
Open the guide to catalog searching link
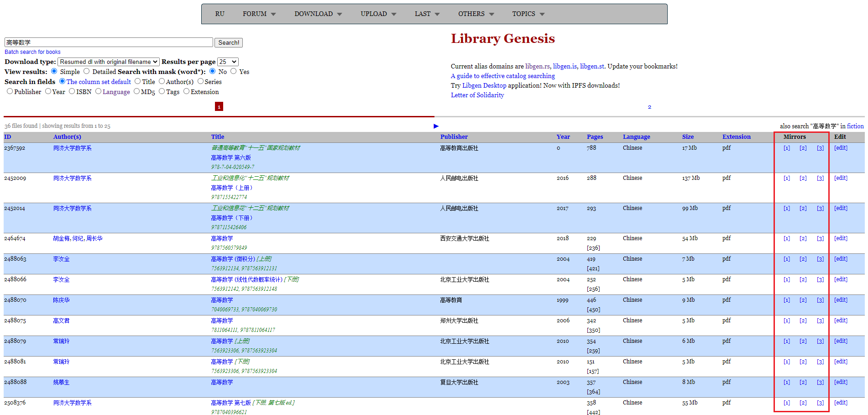point(503,76)
